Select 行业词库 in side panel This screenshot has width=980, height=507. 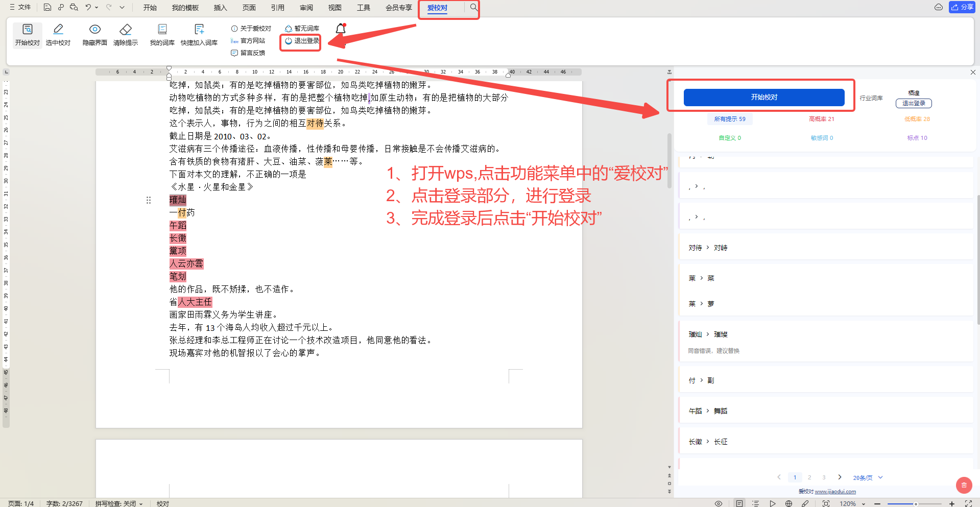pyautogui.click(x=871, y=98)
